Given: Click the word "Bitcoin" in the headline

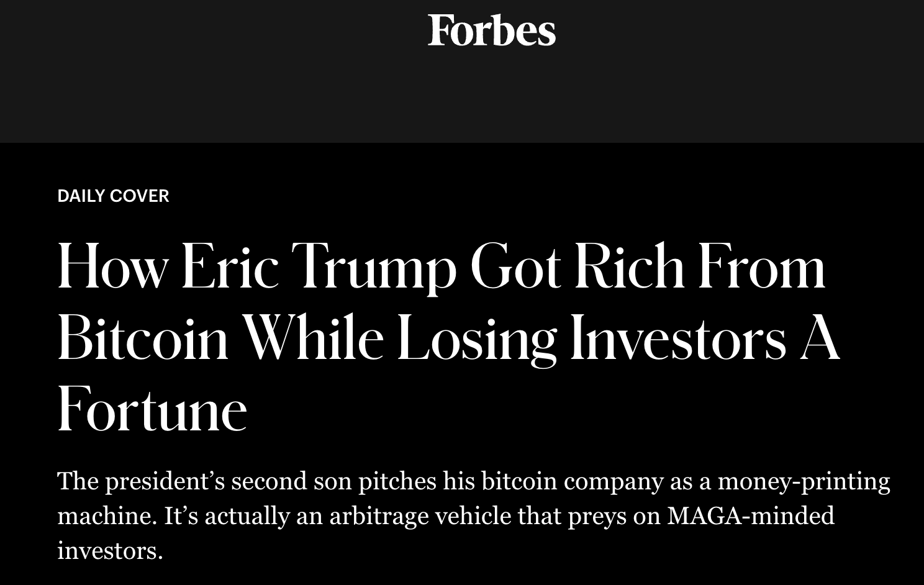Looking at the screenshot, I should pyautogui.click(x=143, y=338).
